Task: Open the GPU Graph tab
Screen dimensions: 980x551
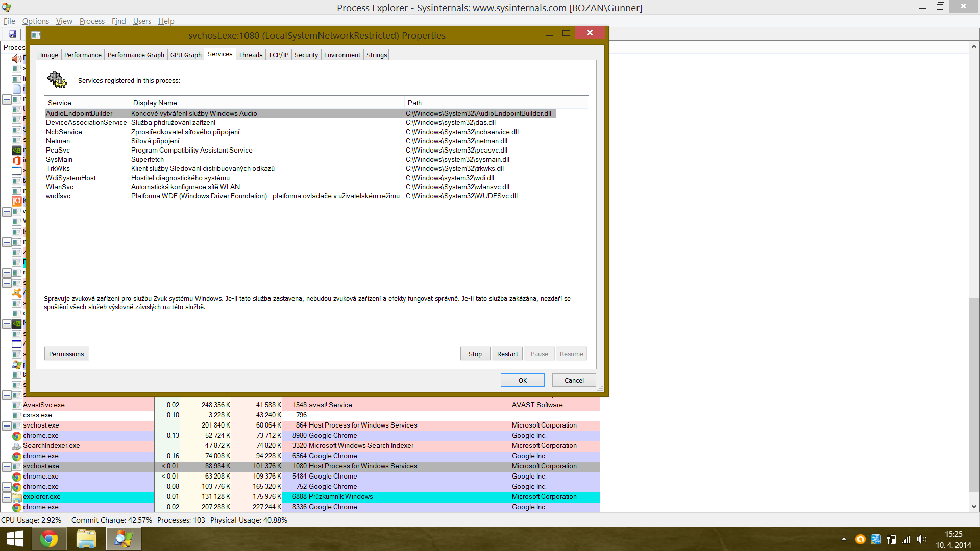Action: click(x=186, y=55)
